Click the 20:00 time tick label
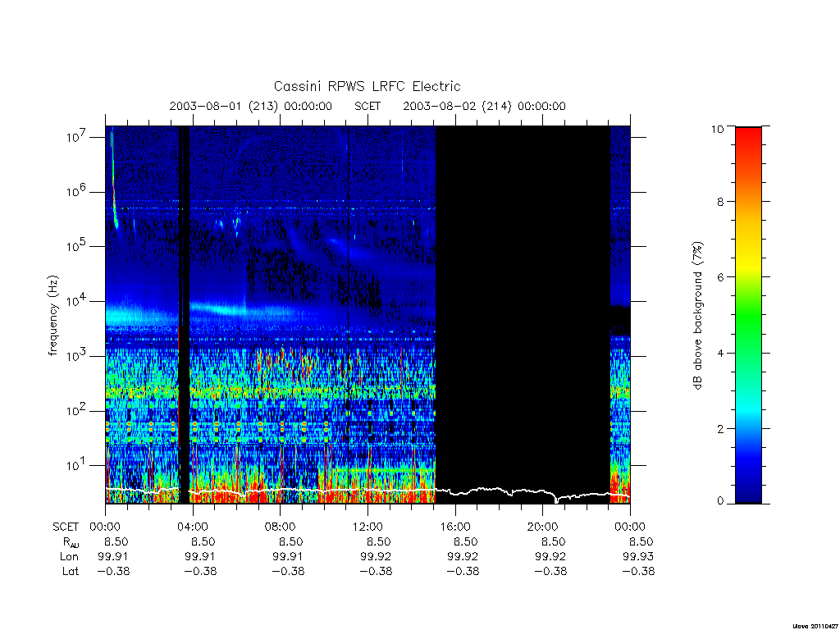The image size is (840, 630). 543,527
